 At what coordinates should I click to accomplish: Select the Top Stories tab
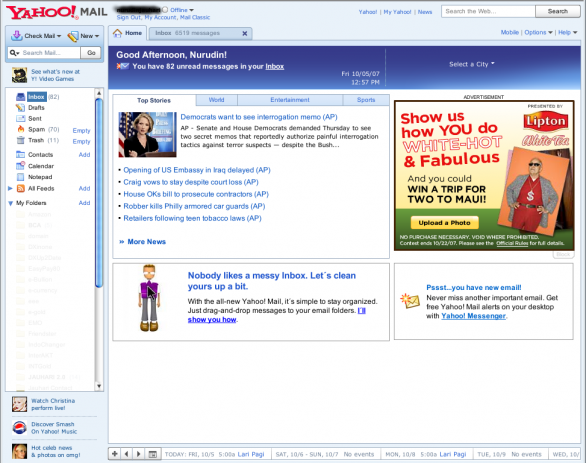(x=154, y=101)
